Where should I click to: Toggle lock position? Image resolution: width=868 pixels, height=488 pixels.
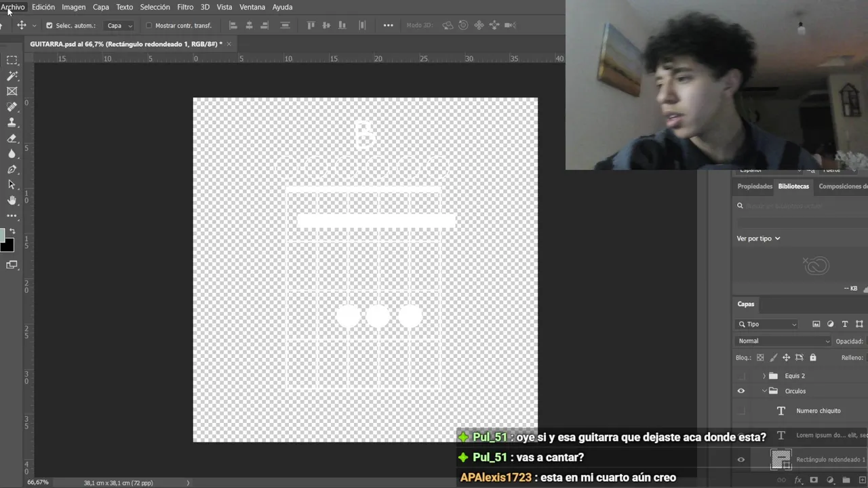point(786,358)
